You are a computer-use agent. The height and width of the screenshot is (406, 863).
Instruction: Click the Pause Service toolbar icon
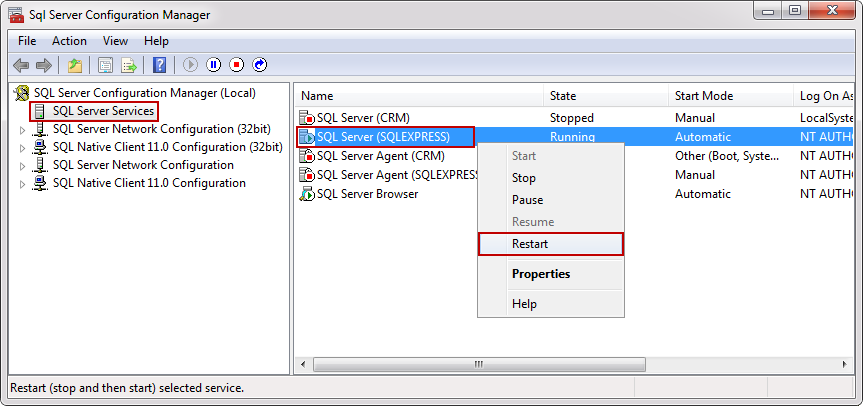[x=214, y=65]
